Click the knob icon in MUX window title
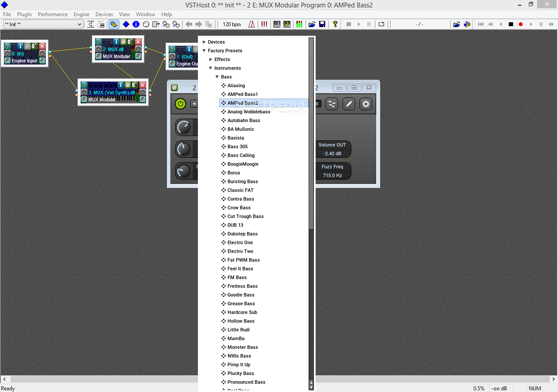Viewport: 558px width, 392px height. [x=174, y=88]
